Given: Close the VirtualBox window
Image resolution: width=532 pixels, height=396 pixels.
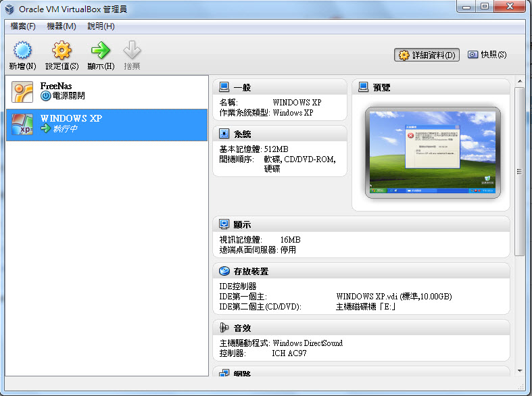Looking at the screenshot, I should tap(510, 7).
